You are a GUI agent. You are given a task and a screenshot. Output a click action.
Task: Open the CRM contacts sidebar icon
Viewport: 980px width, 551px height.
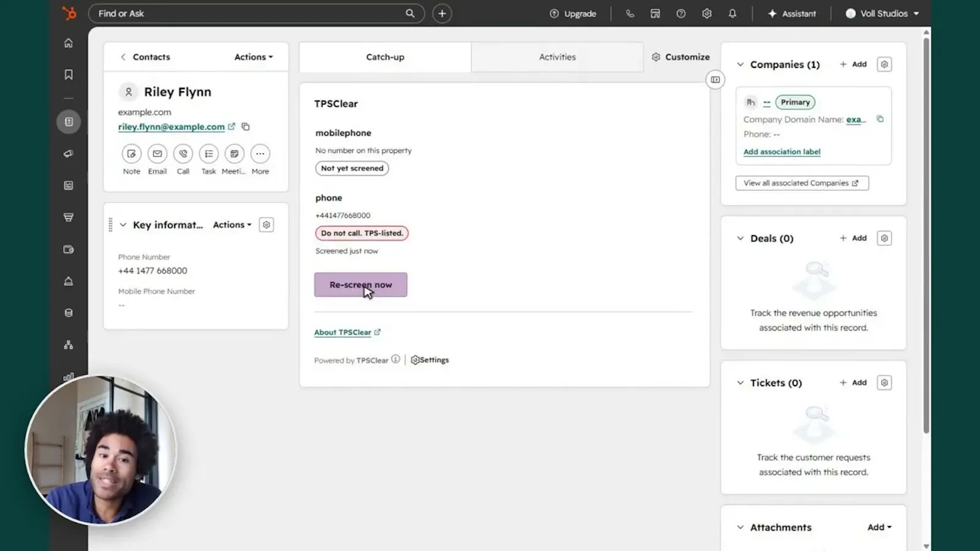click(69, 122)
